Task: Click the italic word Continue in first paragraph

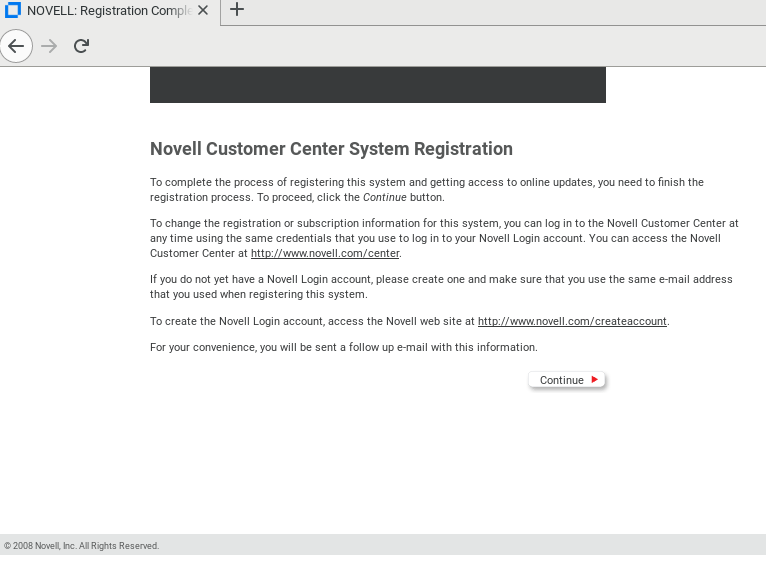Action: [x=384, y=198]
